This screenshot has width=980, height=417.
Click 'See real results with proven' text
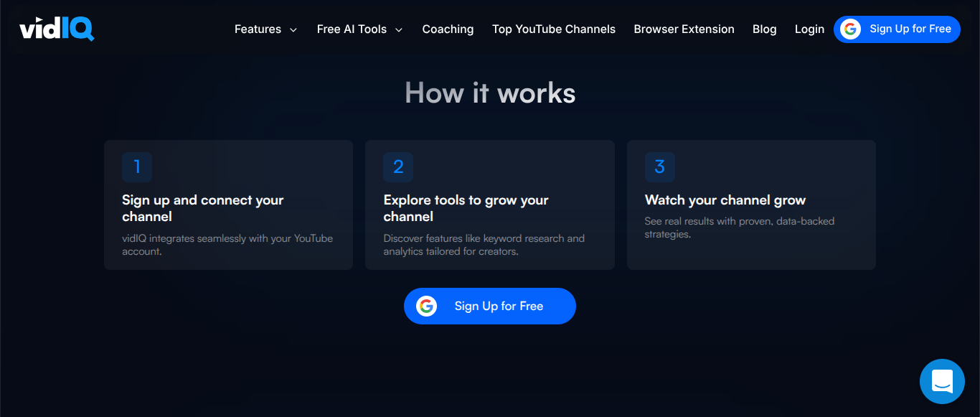(x=740, y=228)
